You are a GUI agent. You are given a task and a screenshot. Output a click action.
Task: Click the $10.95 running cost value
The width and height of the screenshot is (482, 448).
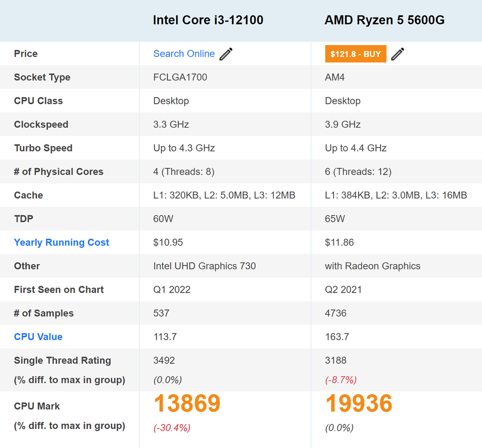(x=168, y=242)
